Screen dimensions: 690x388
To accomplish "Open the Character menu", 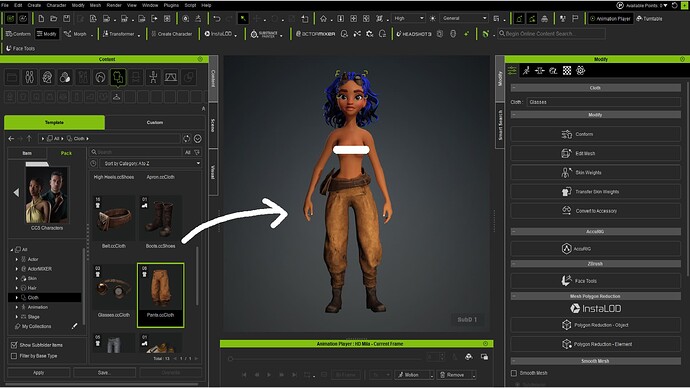I will click(x=56, y=5).
